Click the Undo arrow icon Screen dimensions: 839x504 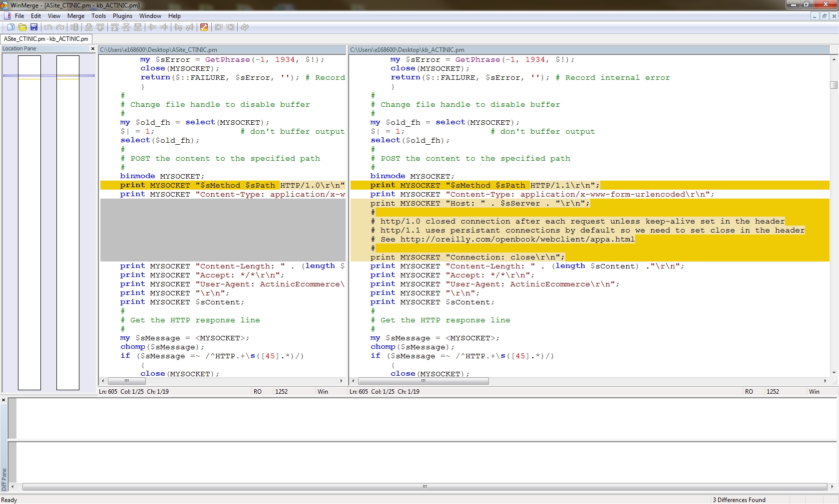click(x=48, y=27)
